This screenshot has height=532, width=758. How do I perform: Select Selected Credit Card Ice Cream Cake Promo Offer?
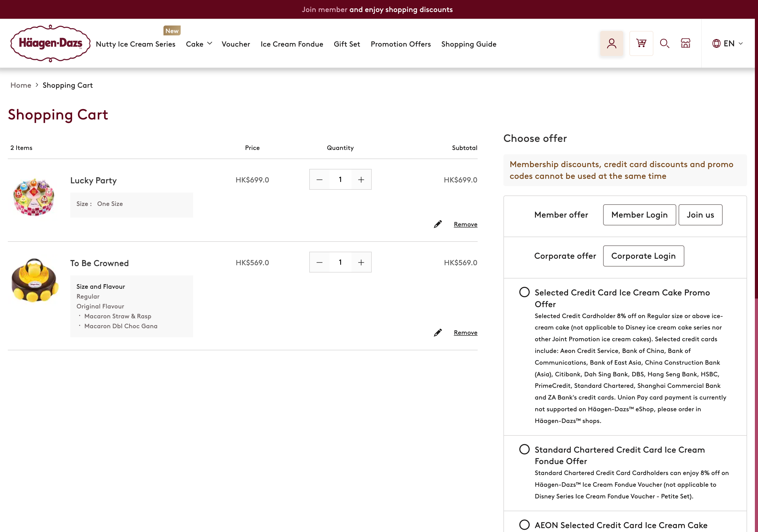524,292
